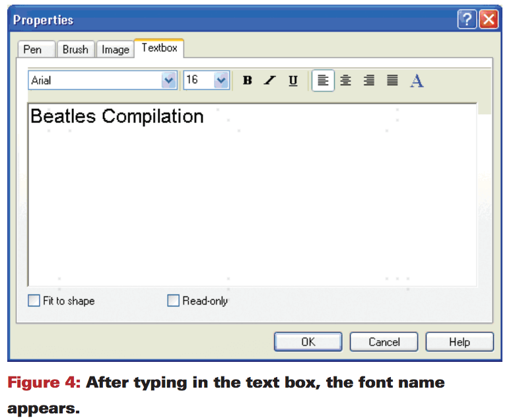Select the Textbox tab
This screenshot has width=511, height=420.
pos(159,48)
